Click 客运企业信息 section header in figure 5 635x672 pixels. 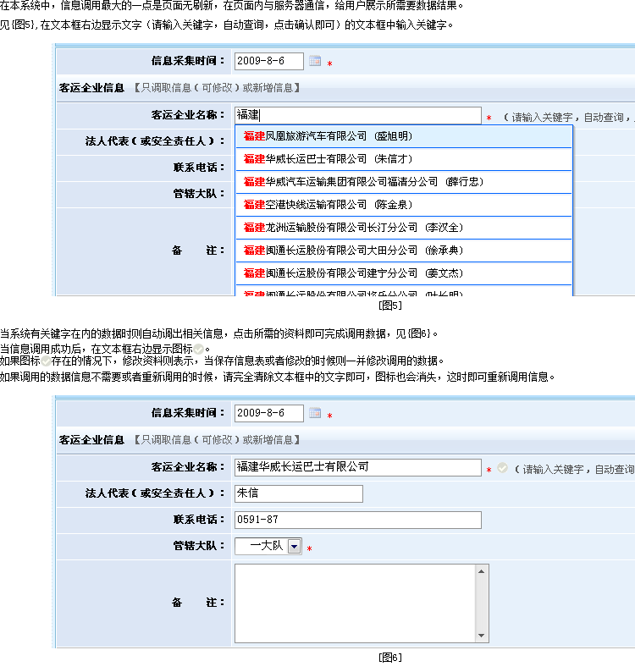click(x=91, y=88)
